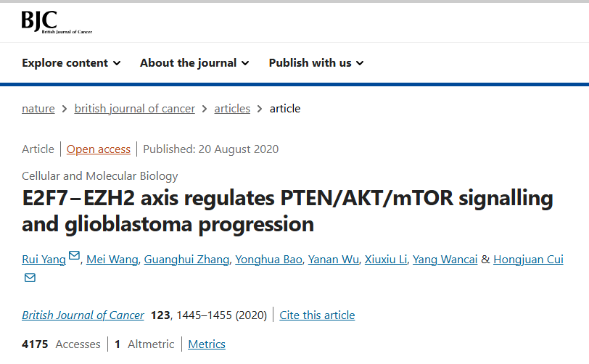Screen dimensions: 589x364
Task: Click the envelope icon after Hongjuan Cui
Action: pos(30,278)
